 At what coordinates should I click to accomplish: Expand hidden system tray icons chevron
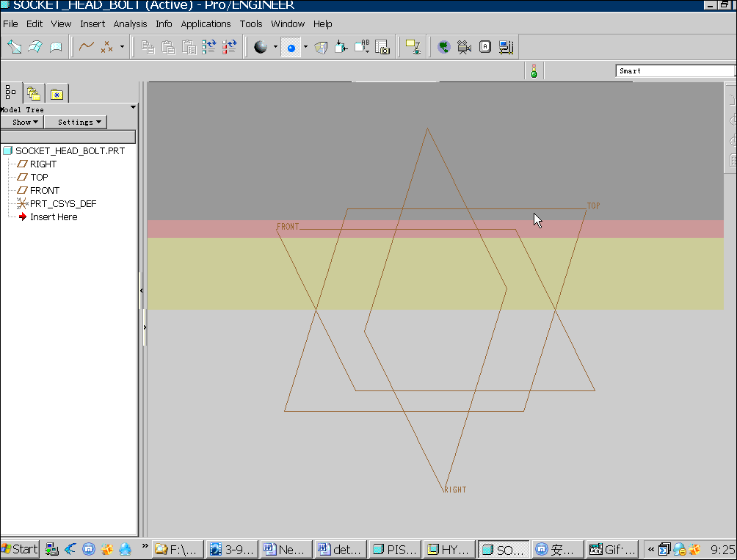click(651, 549)
